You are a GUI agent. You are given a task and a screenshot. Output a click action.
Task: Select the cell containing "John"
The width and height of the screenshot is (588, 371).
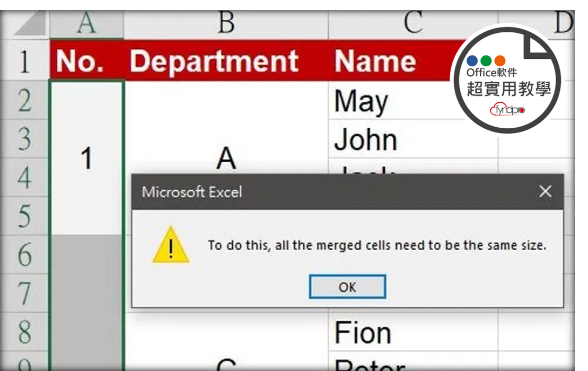pyautogui.click(x=413, y=139)
